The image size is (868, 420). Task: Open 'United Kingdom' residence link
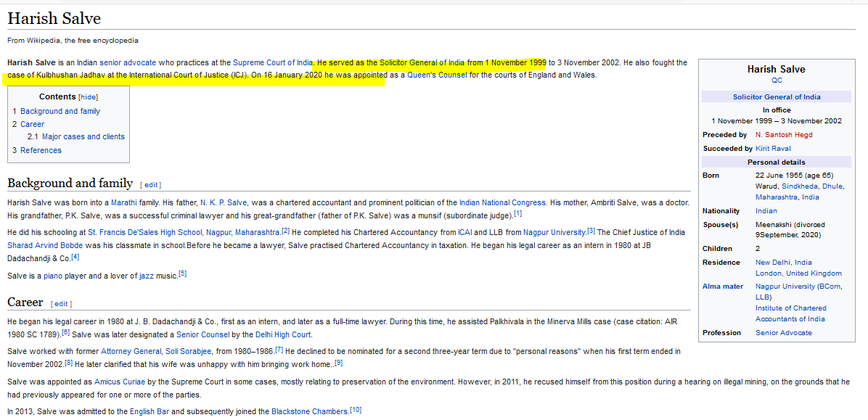coord(814,274)
